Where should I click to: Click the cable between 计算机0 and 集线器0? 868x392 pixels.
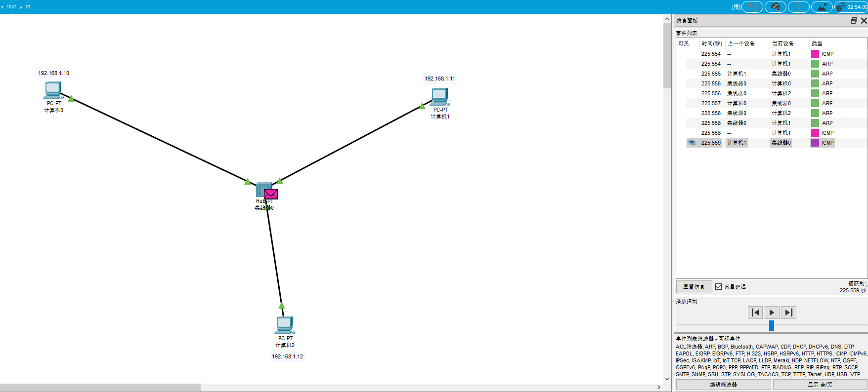pyautogui.click(x=158, y=138)
